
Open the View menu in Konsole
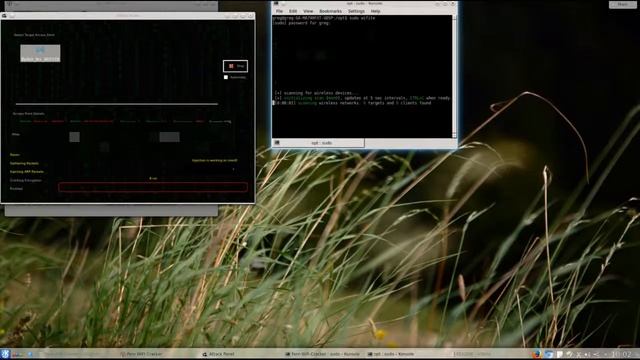pos(308,11)
